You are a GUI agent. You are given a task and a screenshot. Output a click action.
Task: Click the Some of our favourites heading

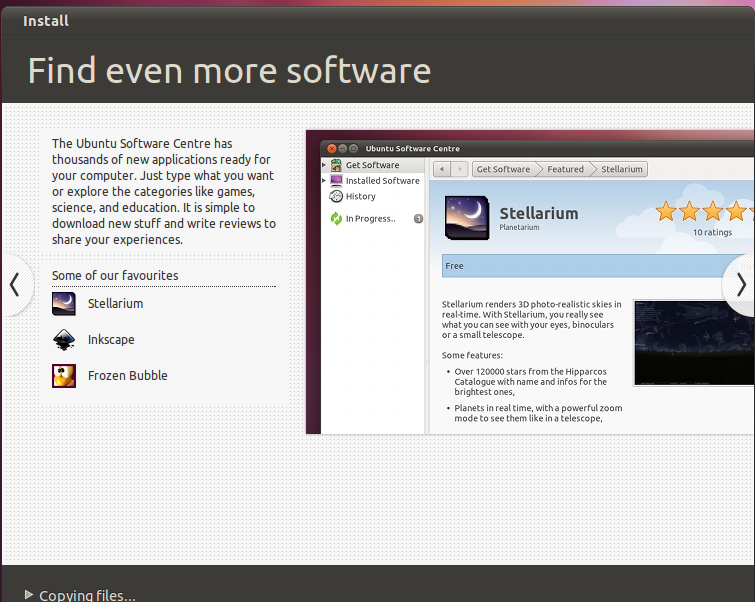click(x=115, y=275)
